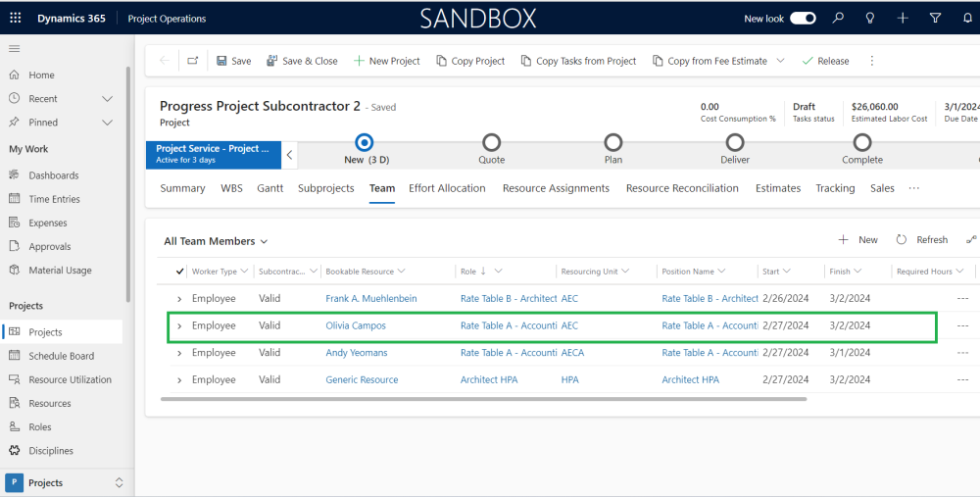Switch to the Gantt tab

coord(270,188)
